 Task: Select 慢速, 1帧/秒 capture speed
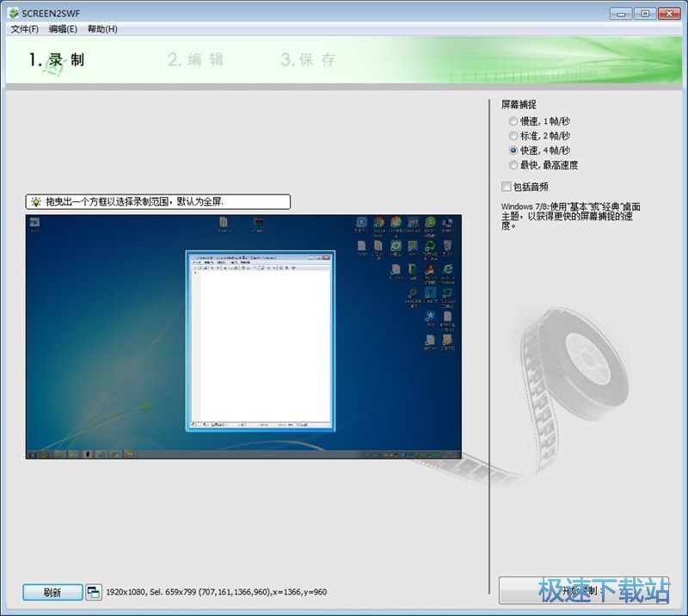pos(539,121)
